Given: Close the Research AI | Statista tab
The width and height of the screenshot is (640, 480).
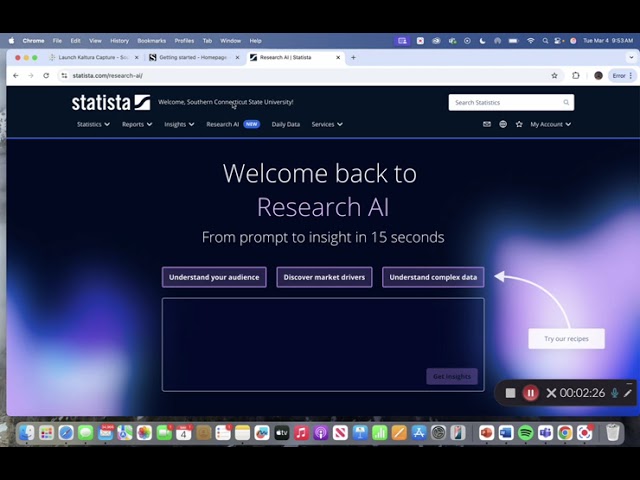Looking at the screenshot, I should (x=338, y=58).
